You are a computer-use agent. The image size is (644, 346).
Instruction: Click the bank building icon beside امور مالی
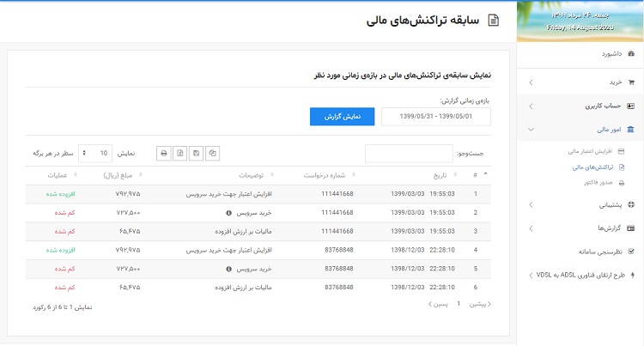[630, 130]
